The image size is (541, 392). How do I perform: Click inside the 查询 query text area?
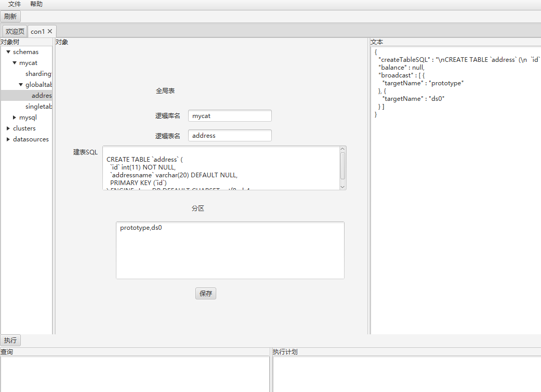coord(135,374)
